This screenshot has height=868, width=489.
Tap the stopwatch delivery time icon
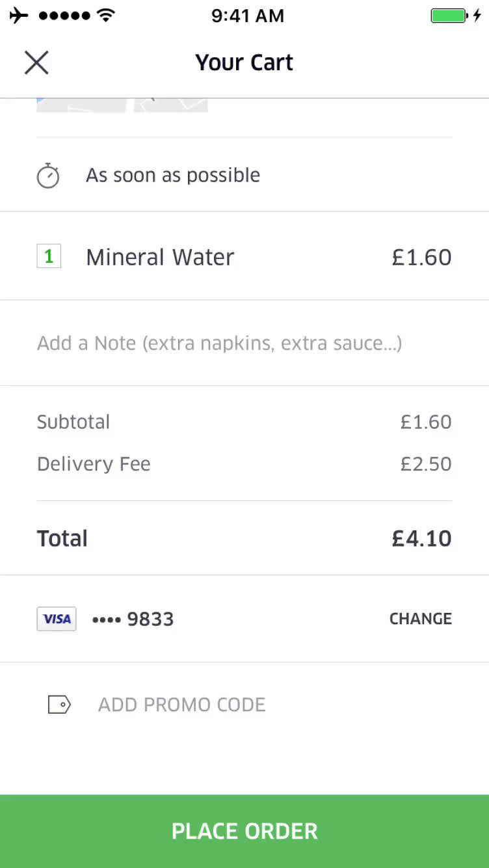pos(48,176)
